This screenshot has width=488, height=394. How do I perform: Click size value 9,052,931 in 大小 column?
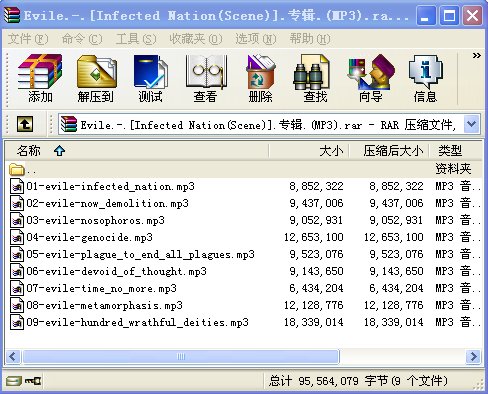pyautogui.click(x=316, y=220)
